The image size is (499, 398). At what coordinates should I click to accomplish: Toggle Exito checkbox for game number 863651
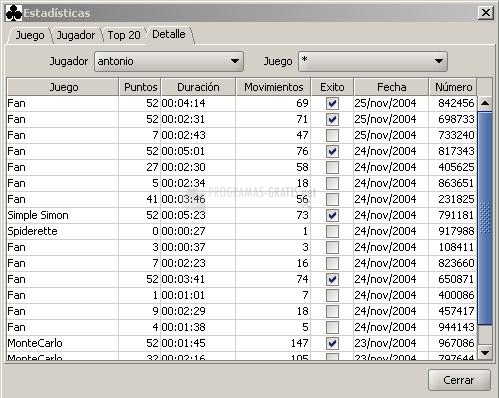click(332, 183)
